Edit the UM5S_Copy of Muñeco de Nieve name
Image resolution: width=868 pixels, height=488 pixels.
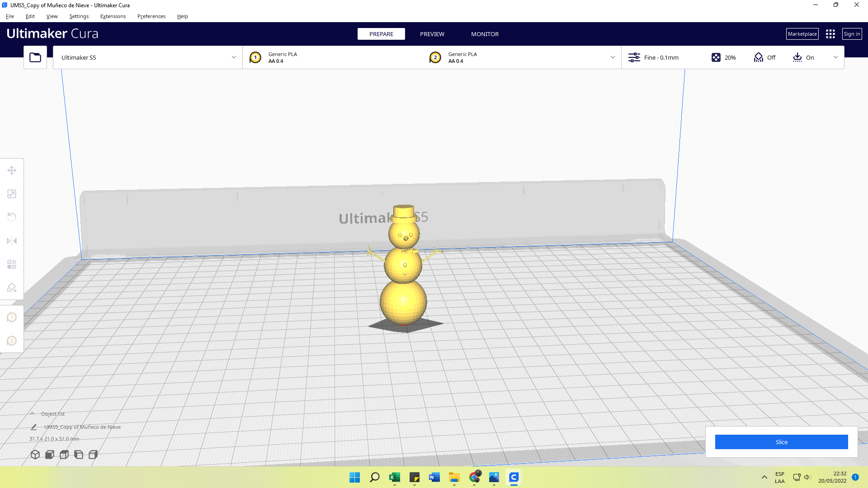point(33,427)
